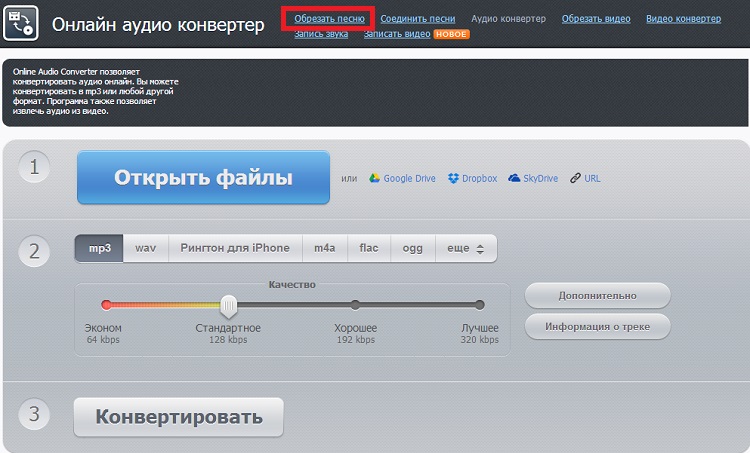Click the Открыть файлы button
The width and height of the screenshot is (750, 453).
tap(203, 177)
